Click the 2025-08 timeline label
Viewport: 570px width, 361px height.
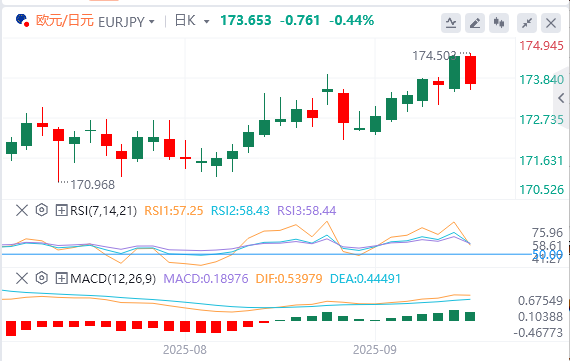(185, 350)
